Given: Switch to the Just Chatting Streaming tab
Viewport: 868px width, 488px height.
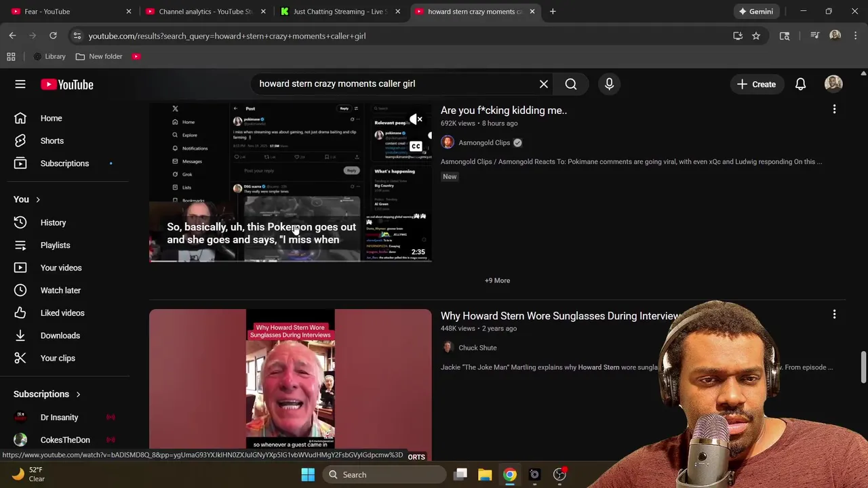Looking at the screenshot, I should 339,12.
